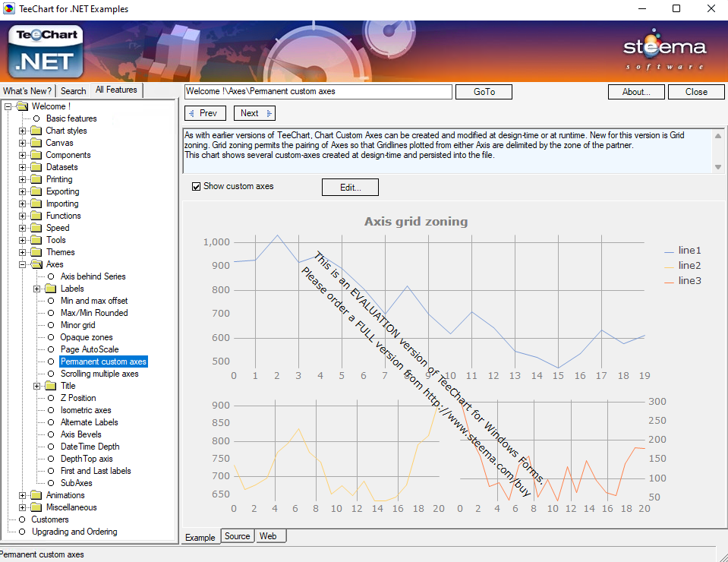Click the Title folder icon
The image size is (728, 562).
point(51,386)
